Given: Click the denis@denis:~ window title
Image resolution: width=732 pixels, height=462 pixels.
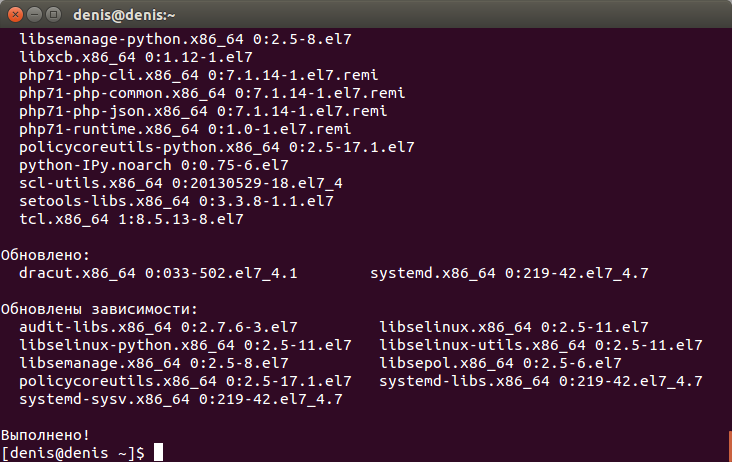Looking at the screenshot, I should pos(124,15).
